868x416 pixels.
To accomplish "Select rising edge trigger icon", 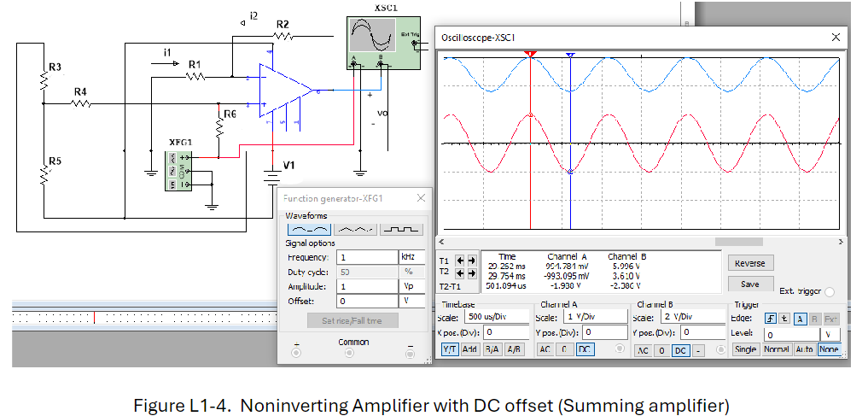I will click(x=771, y=319).
